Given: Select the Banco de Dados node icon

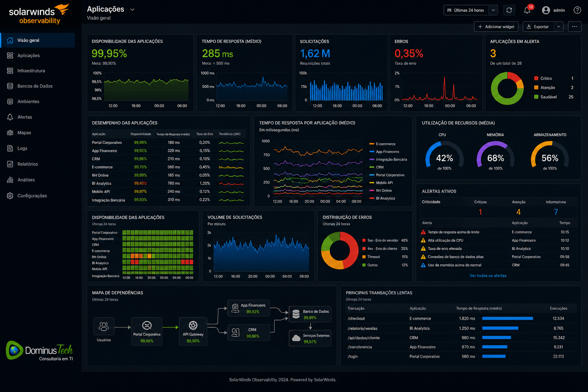Looking at the screenshot, I should (x=296, y=314).
